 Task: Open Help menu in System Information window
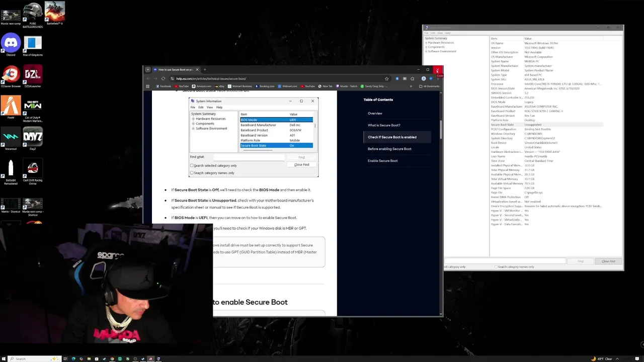pos(448,33)
